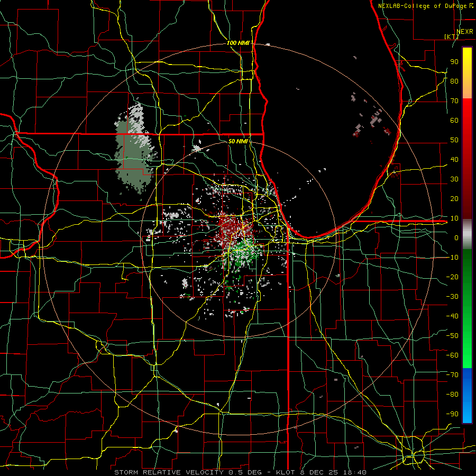Viewport: 476px width, 476px height.
Task: Select the 0 knot scale label
Action: pos(456,237)
